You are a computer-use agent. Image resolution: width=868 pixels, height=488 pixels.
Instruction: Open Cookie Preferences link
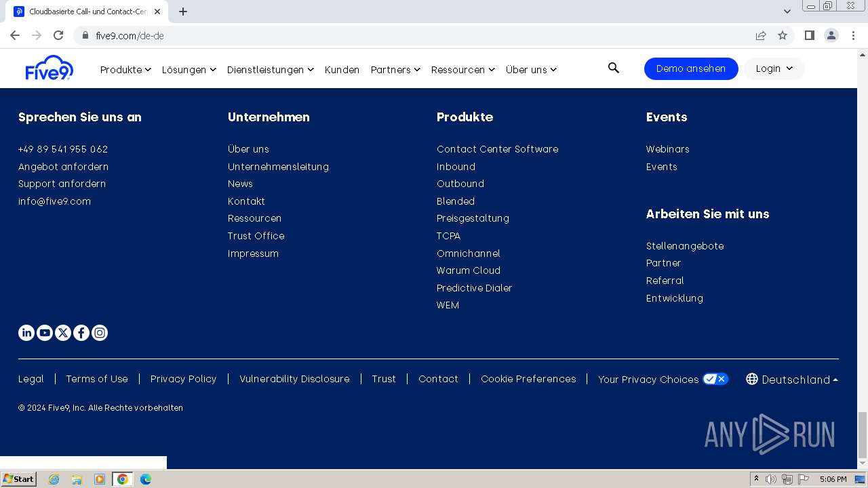coord(528,379)
